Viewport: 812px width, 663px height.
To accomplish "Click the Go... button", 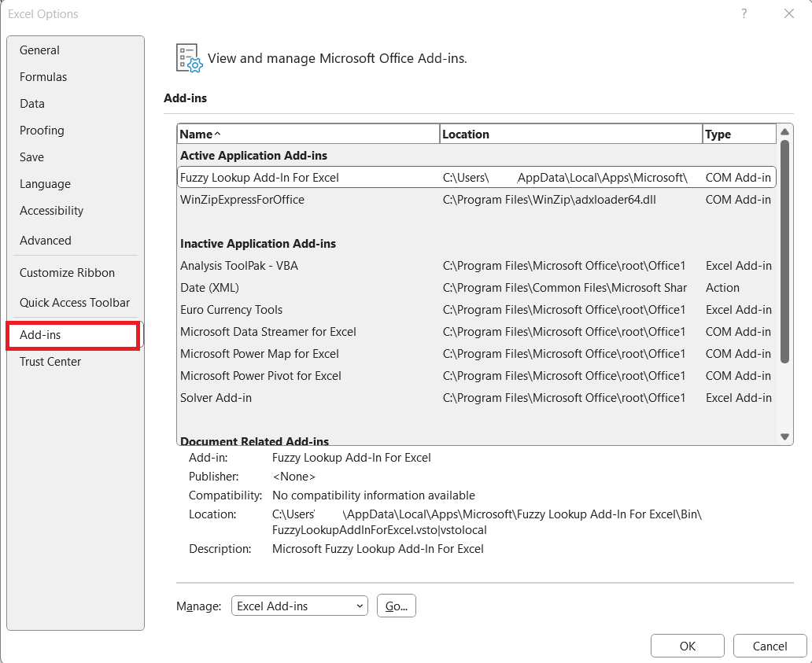I will [396, 606].
